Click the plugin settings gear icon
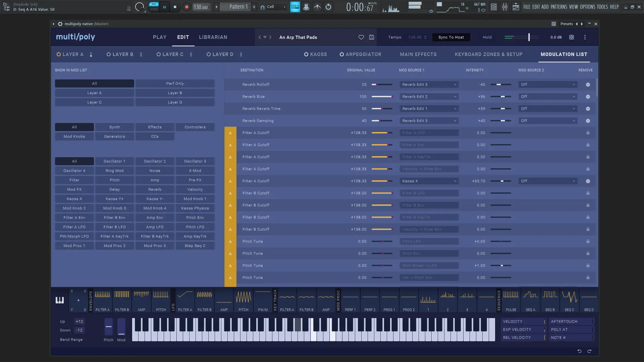 [60, 24]
